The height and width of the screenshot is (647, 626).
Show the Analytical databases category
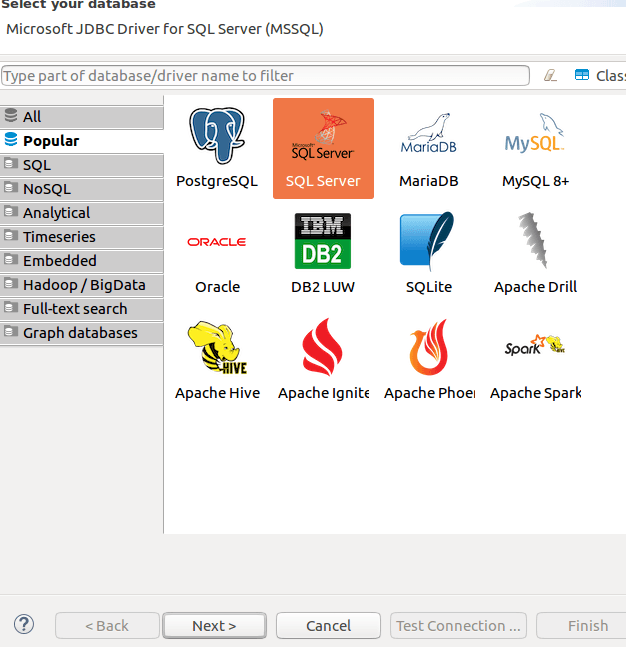tap(82, 213)
